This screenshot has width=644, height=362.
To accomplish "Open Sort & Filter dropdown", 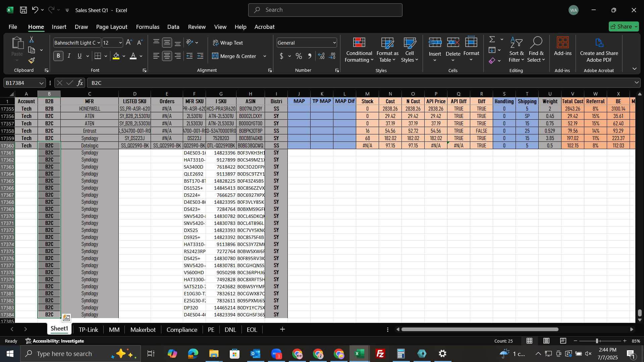I will click(516, 50).
